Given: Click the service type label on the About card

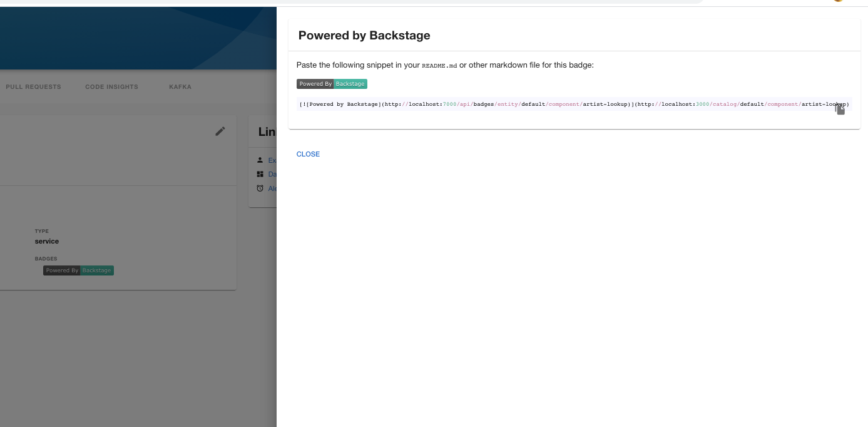Looking at the screenshot, I should coord(46,241).
